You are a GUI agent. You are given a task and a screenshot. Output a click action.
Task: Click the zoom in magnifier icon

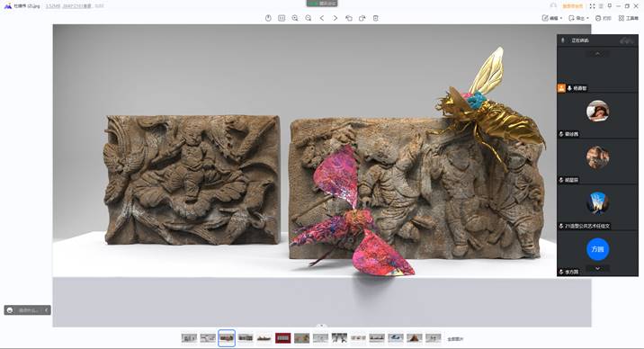pos(295,18)
